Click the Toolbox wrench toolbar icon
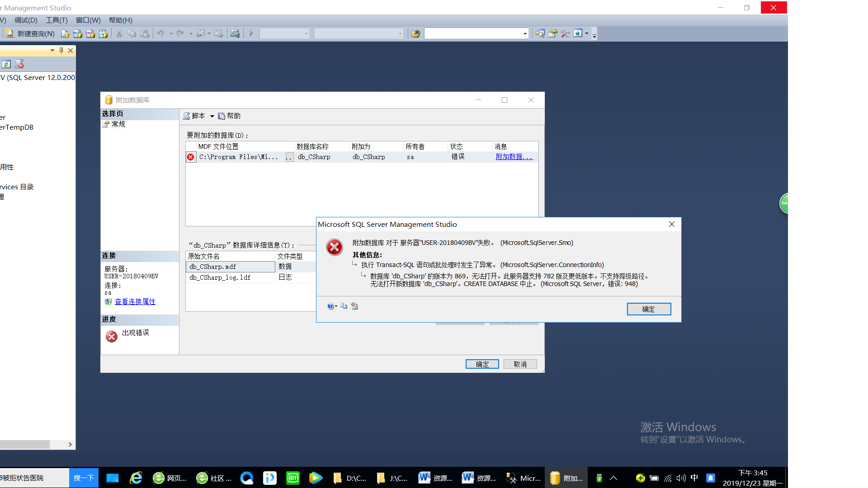868x488 pixels. pos(566,33)
